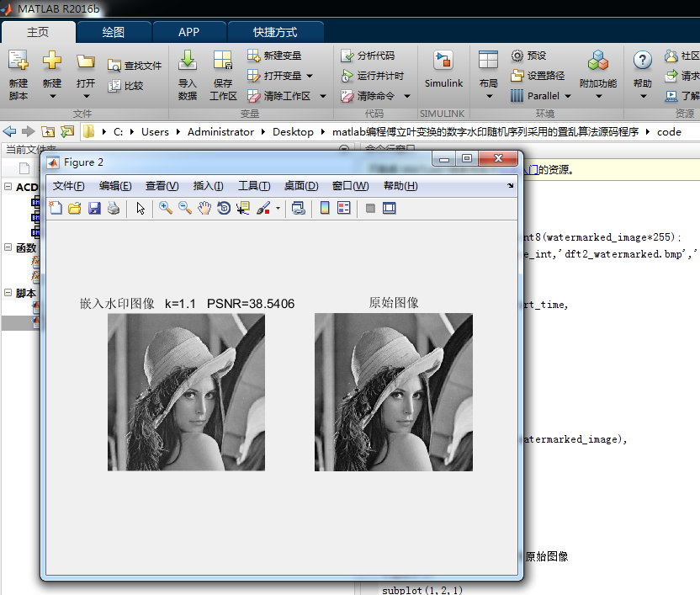
Task: Open the New (新建) dropdown arrow
Action: (x=53, y=96)
